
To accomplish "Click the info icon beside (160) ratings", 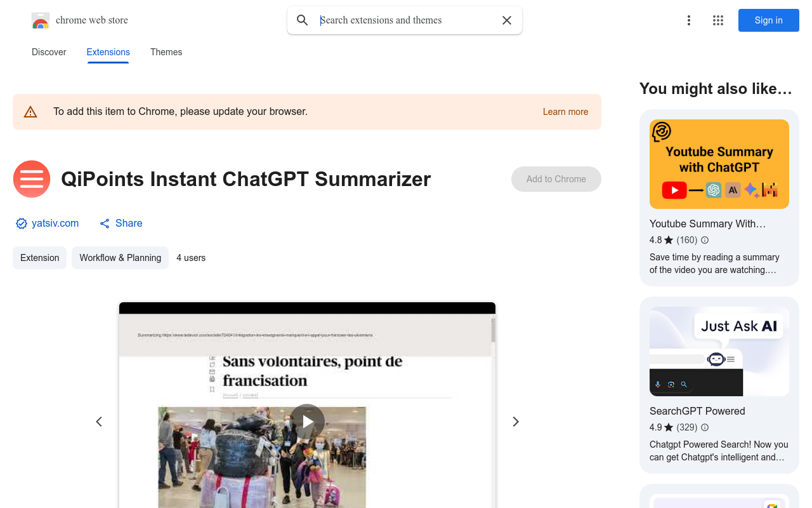I will [705, 240].
